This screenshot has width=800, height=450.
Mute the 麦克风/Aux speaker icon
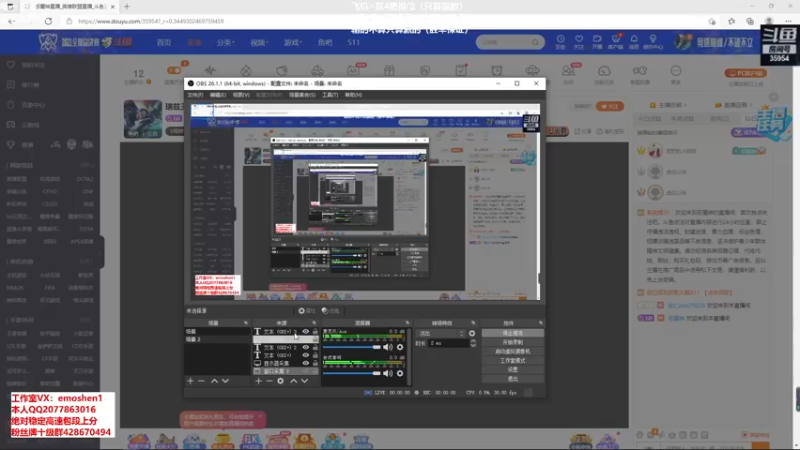(388, 347)
